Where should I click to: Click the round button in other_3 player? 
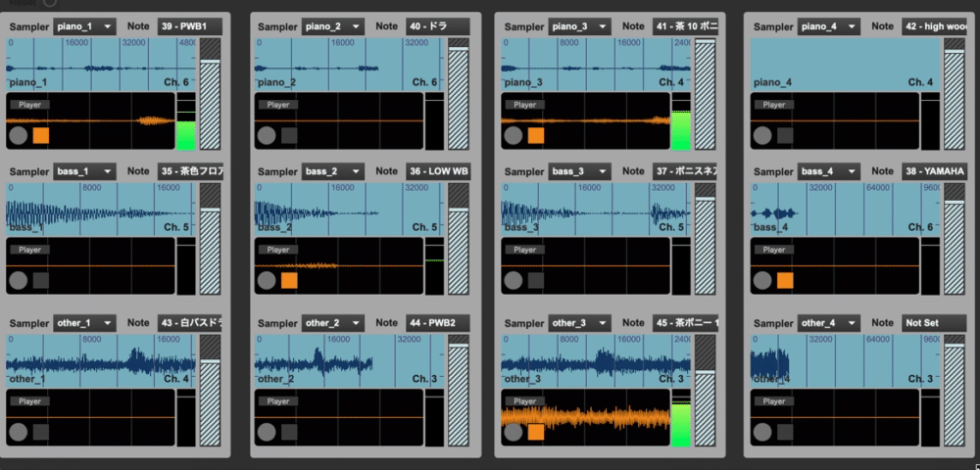pos(513,432)
